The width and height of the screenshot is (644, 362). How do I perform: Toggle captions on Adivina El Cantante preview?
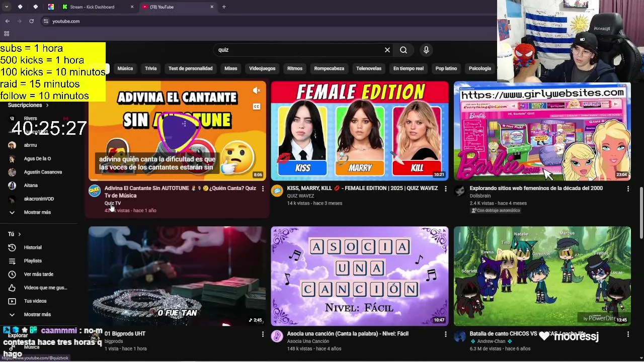(x=257, y=107)
